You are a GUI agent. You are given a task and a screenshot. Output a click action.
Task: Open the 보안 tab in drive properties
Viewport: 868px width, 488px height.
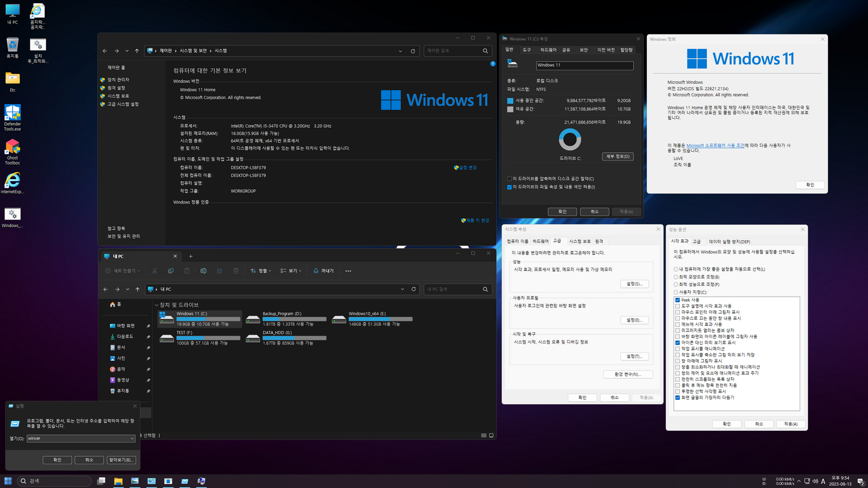coord(584,50)
